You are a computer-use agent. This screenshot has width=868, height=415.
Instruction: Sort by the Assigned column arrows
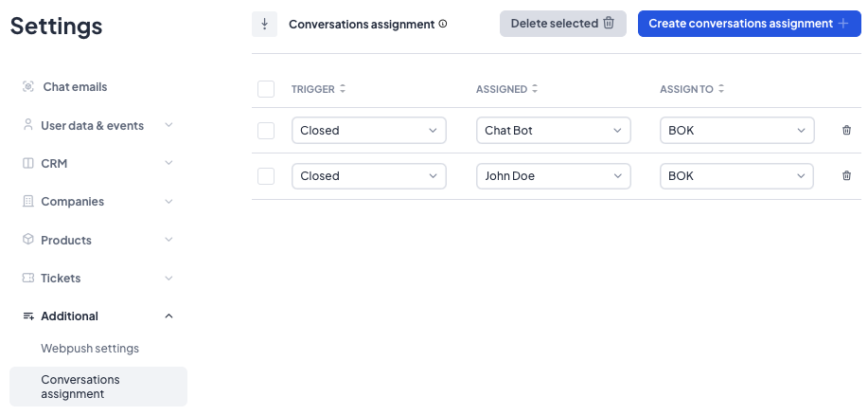[x=535, y=89]
